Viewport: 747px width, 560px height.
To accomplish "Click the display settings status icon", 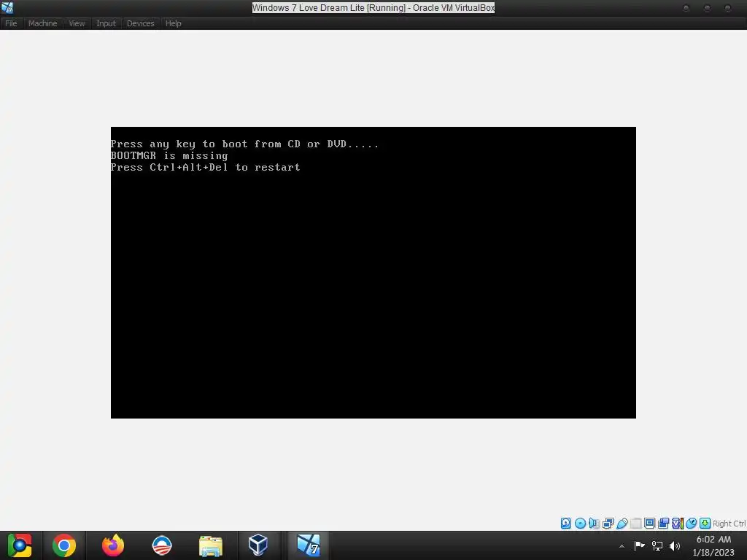I will pyautogui.click(x=649, y=524).
